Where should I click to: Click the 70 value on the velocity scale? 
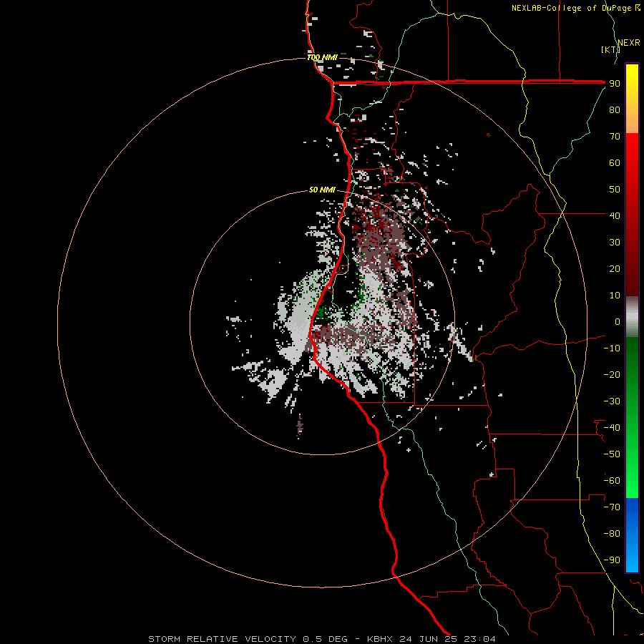[615, 137]
